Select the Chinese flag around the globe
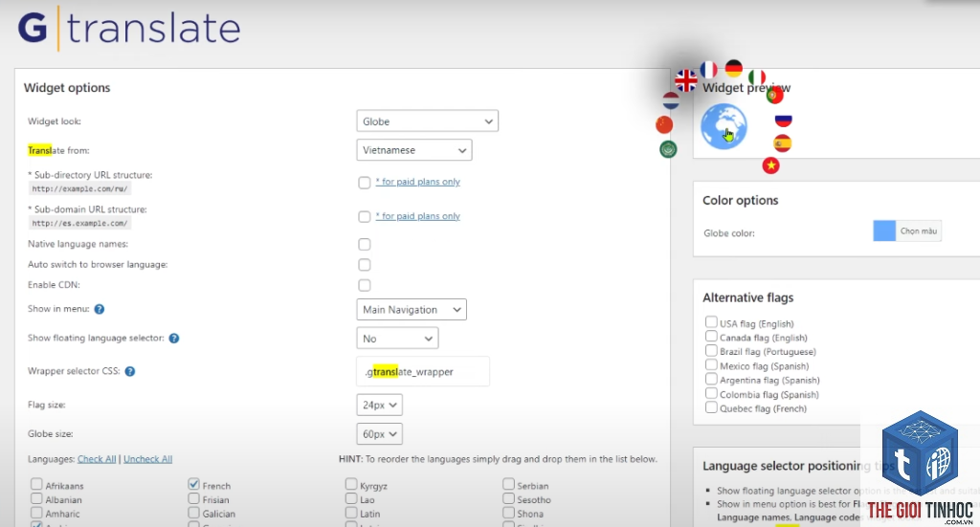This screenshot has width=980, height=527. coord(664,125)
